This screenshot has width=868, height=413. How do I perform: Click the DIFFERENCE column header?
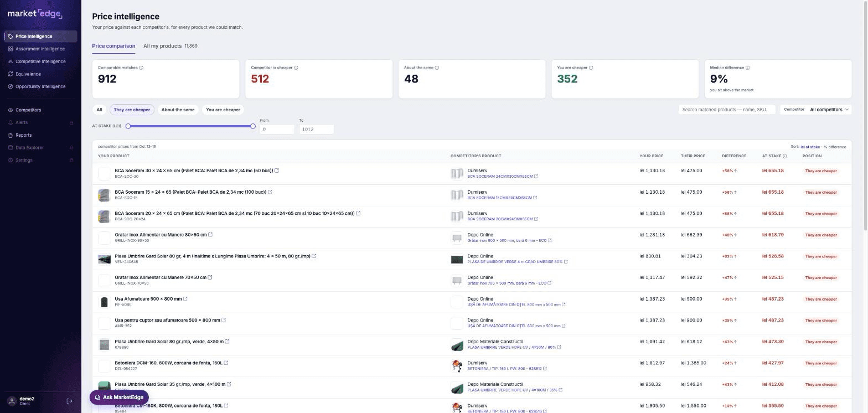coord(734,156)
